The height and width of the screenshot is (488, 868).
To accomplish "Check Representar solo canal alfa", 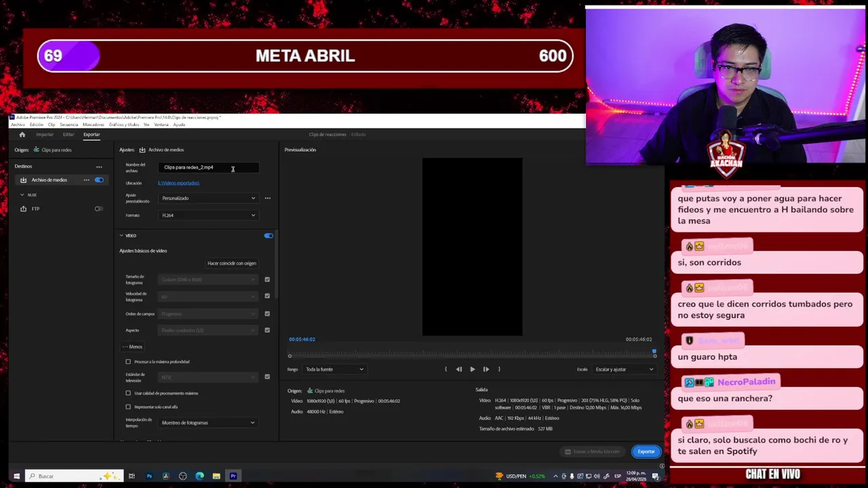I will 128,407.
